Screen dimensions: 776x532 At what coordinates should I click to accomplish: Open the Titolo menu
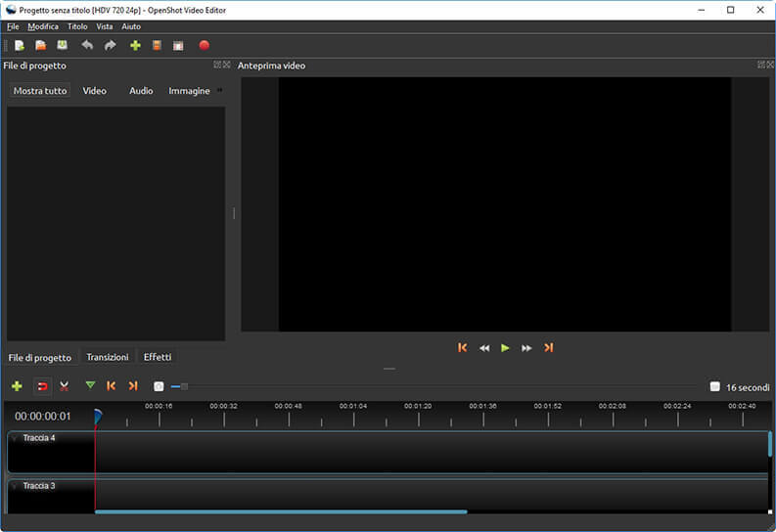[77, 26]
